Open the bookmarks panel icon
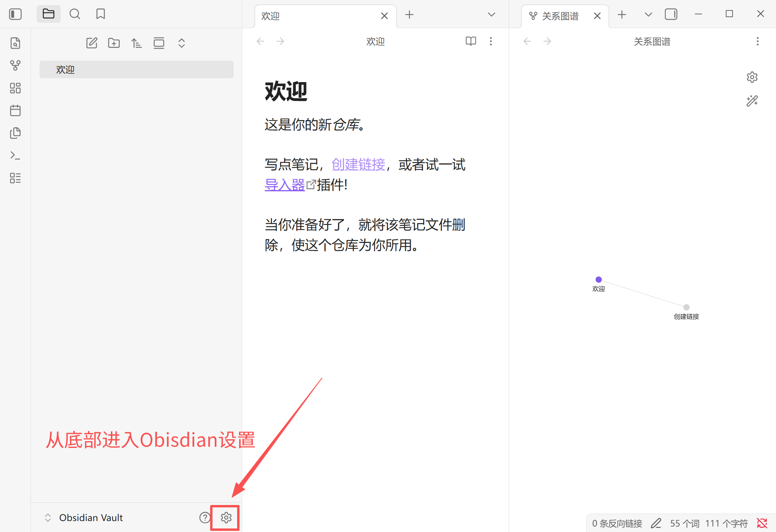This screenshot has width=776, height=532. click(101, 14)
